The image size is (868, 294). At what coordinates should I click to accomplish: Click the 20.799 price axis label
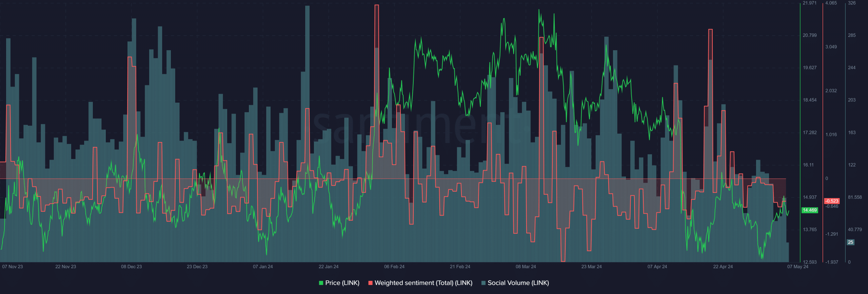pos(810,35)
